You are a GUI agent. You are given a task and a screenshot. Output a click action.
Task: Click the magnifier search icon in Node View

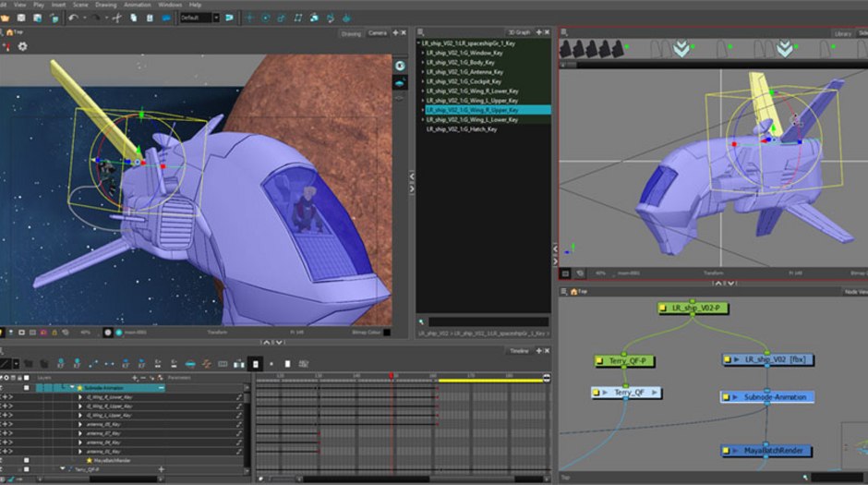(805, 477)
